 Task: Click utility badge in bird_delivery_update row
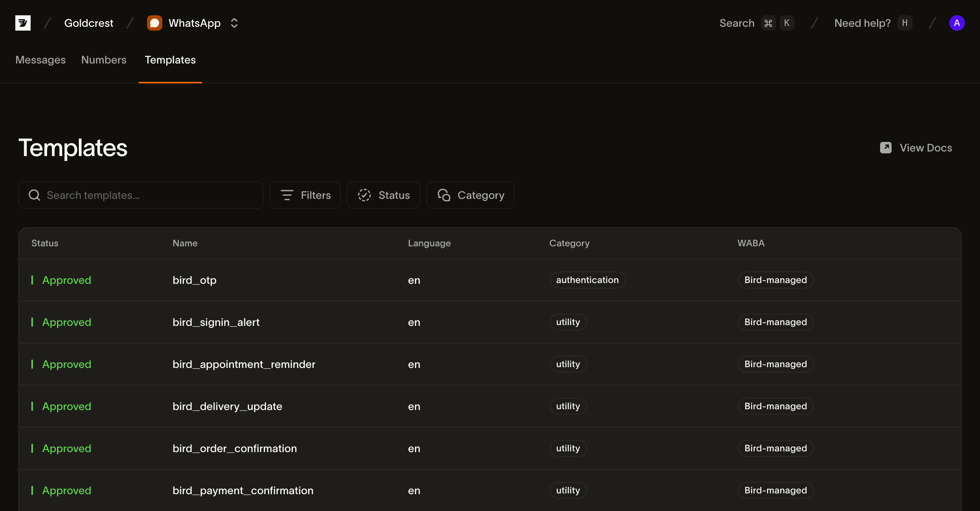pos(568,406)
